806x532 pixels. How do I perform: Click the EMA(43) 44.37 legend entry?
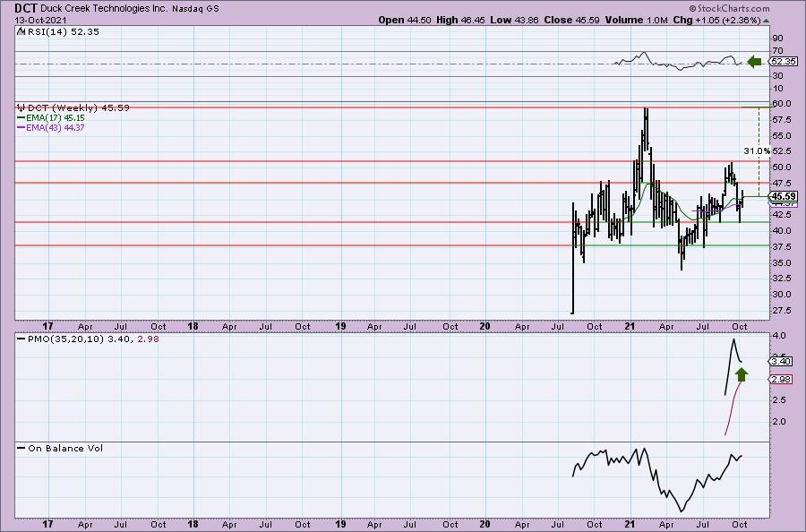(55, 127)
